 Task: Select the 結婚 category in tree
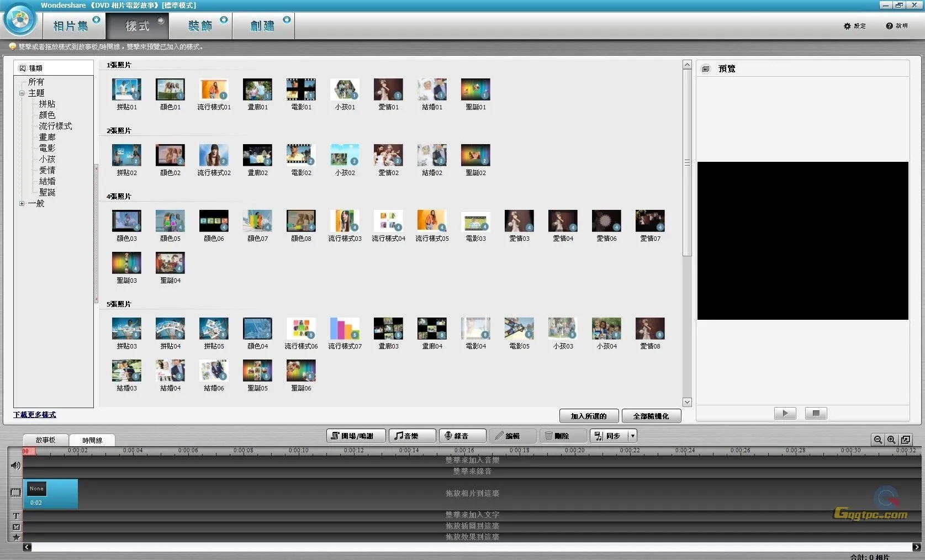tap(47, 181)
